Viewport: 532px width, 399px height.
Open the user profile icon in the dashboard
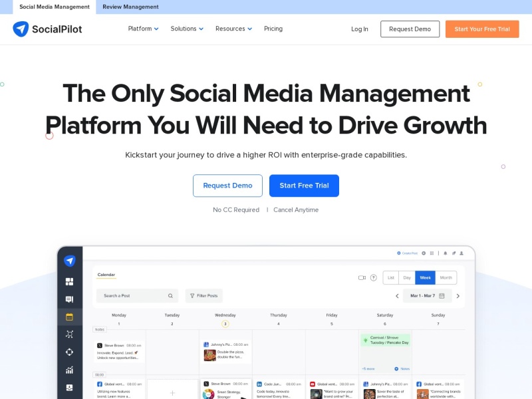tap(462, 253)
